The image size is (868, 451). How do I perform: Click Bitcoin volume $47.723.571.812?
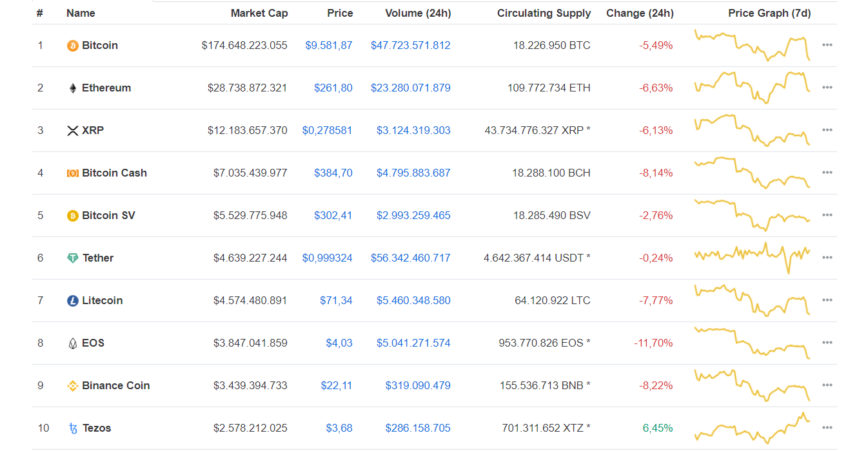point(411,45)
